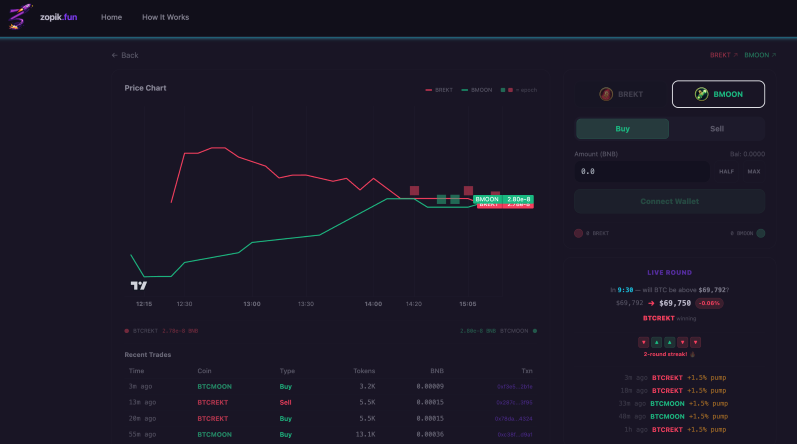This screenshot has height=444, width=797.
Task: Click the zopik.fun rocket logo
Action: tap(20, 16)
